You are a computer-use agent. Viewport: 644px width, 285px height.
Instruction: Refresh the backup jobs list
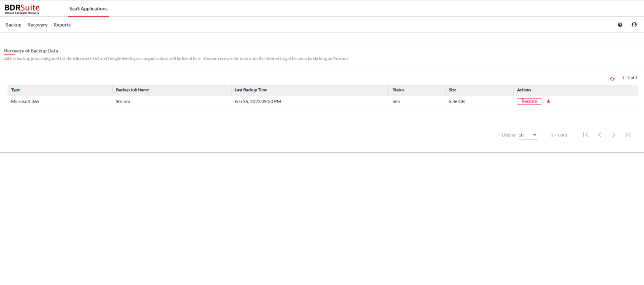(612, 78)
